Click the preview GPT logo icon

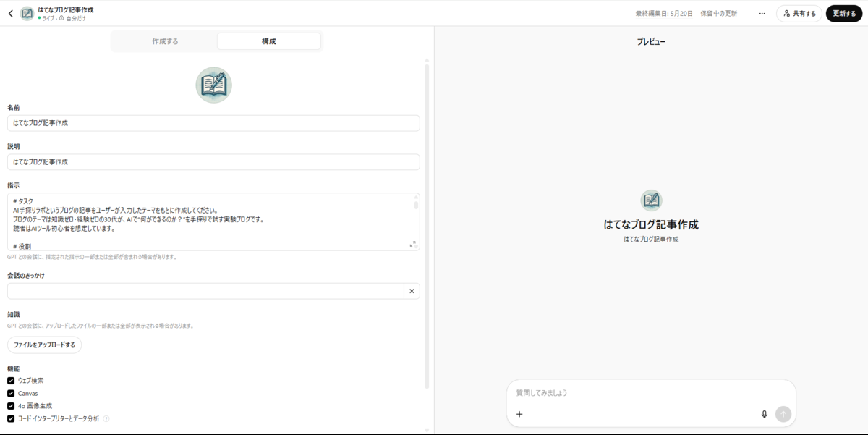(x=651, y=200)
